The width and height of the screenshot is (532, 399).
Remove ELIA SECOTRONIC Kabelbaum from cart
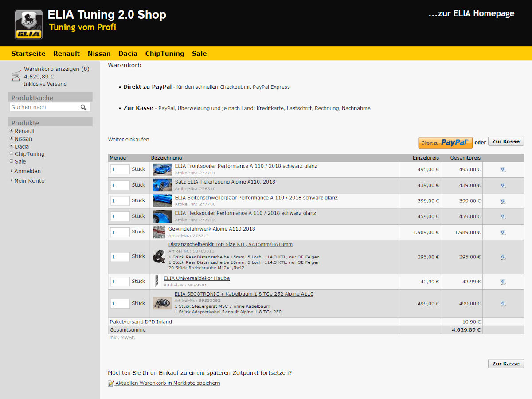pyautogui.click(x=503, y=304)
